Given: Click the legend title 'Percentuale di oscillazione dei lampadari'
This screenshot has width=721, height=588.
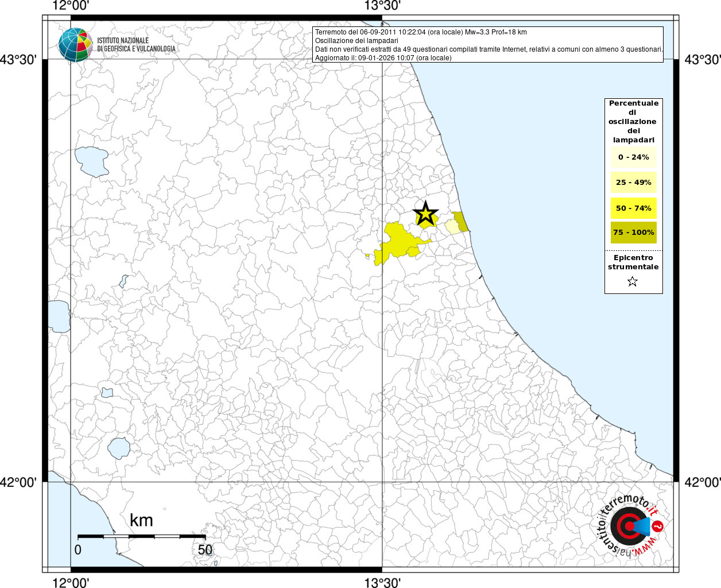Looking at the screenshot, I should [x=633, y=122].
